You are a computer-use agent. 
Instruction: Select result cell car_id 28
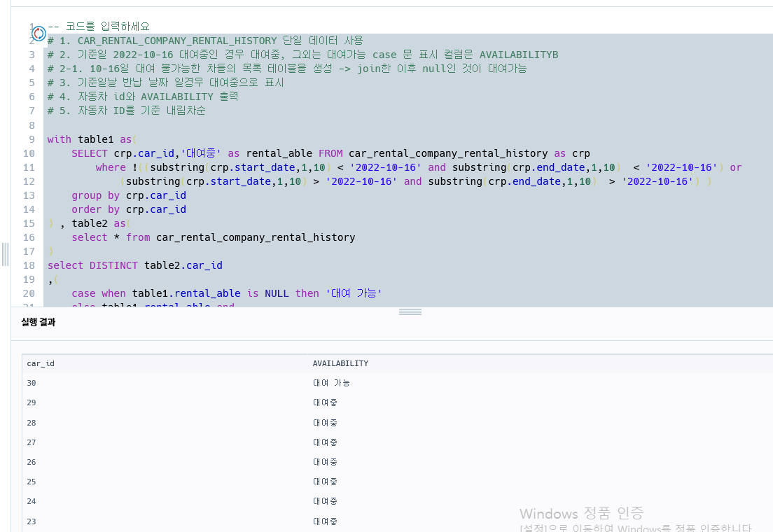tap(32, 423)
